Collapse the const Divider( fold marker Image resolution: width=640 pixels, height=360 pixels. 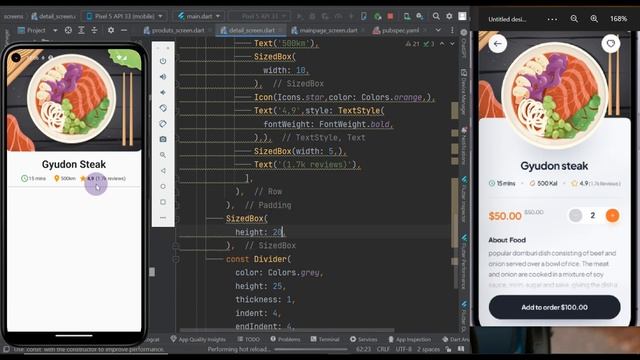[x=176, y=259]
